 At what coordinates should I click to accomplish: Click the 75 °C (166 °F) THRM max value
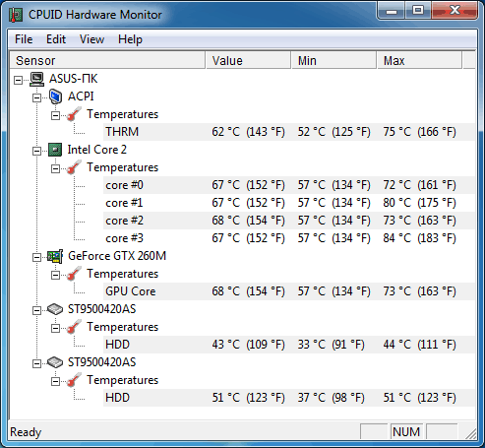coord(419,132)
